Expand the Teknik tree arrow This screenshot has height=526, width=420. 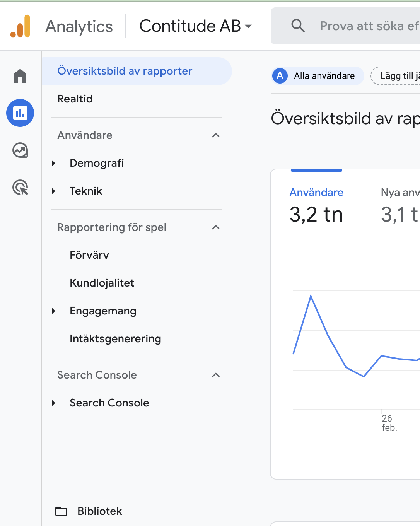(x=54, y=191)
